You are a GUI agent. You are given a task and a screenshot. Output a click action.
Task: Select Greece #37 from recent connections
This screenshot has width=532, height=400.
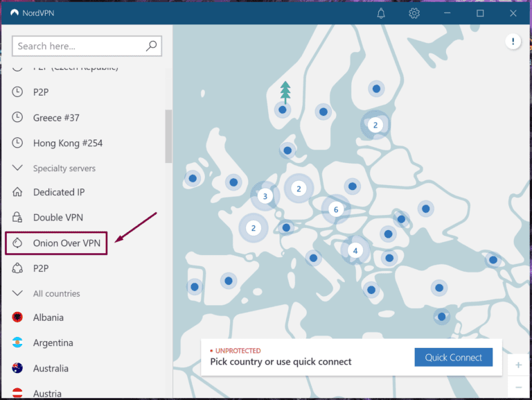point(56,118)
